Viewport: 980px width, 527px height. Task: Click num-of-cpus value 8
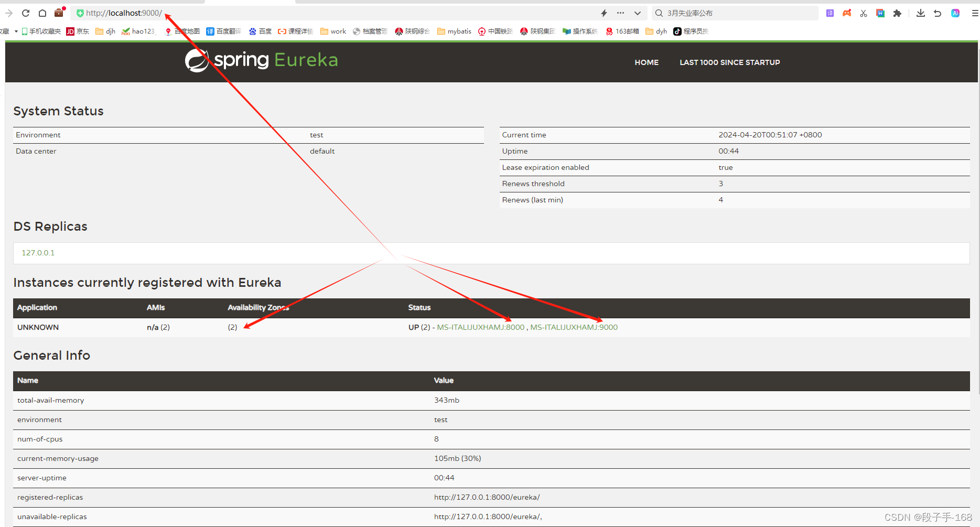point(436,439)
